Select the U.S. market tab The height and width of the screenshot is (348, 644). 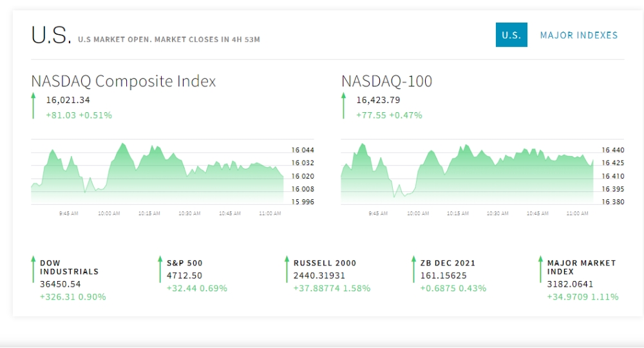click(511, 35)
